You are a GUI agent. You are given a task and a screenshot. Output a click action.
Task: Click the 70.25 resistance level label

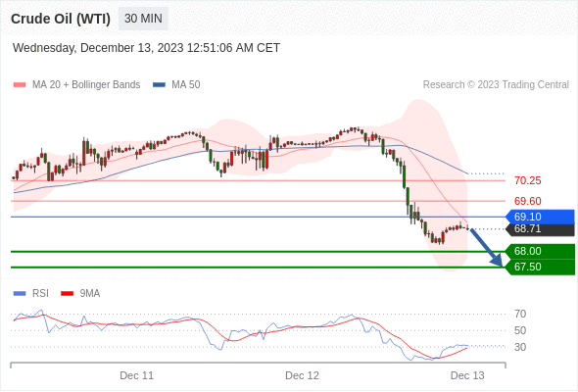(528, 180)
